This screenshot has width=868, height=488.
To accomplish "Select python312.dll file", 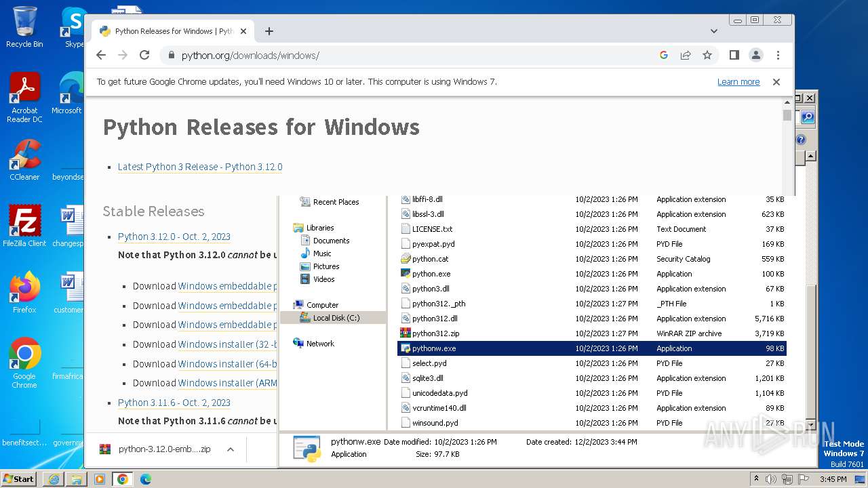I will click(x=435, y=319).
